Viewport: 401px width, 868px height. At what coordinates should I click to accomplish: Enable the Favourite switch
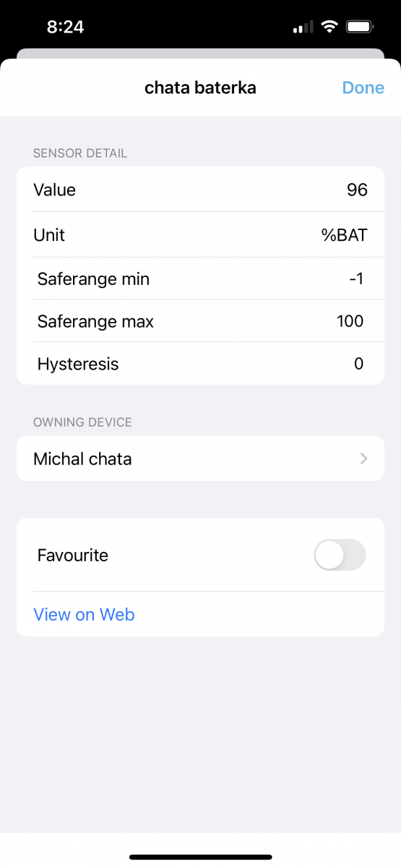pyautogui.click(x=340, y=556)
